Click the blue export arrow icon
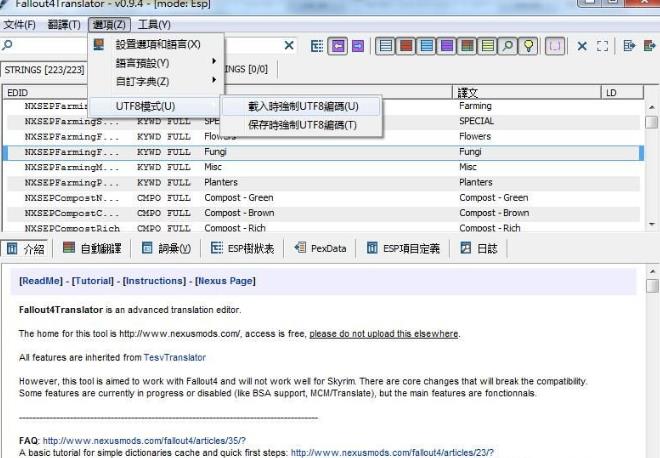This screenshot has height=458, width=660. point(629,46)
